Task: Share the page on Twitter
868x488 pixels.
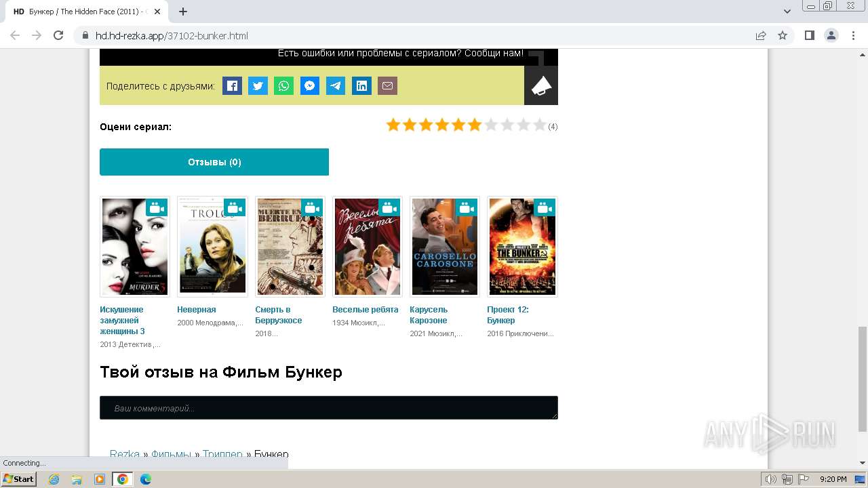Action: coord(258,85)
